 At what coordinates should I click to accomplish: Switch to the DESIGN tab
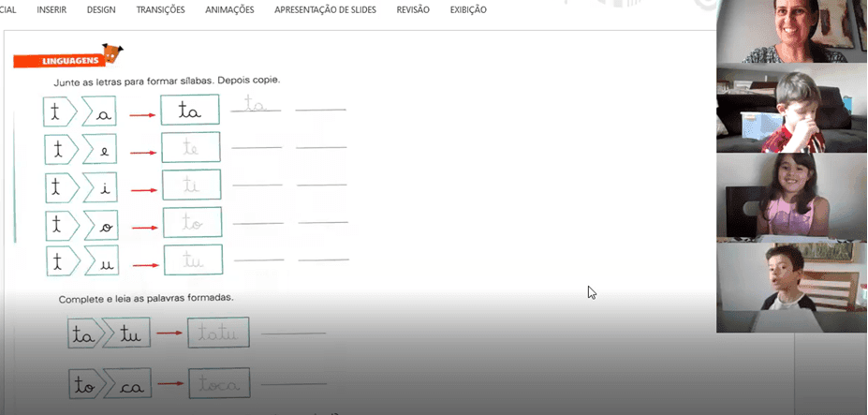click(101, 9)
